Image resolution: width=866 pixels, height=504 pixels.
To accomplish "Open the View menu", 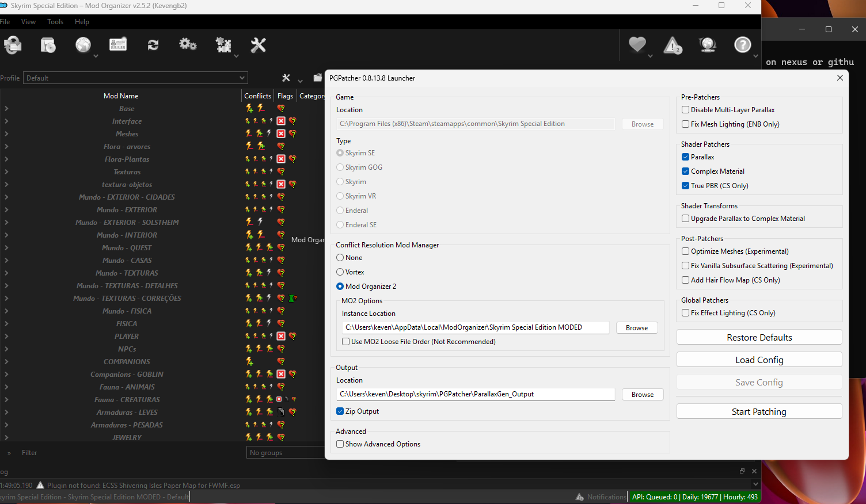I will 28,22.
